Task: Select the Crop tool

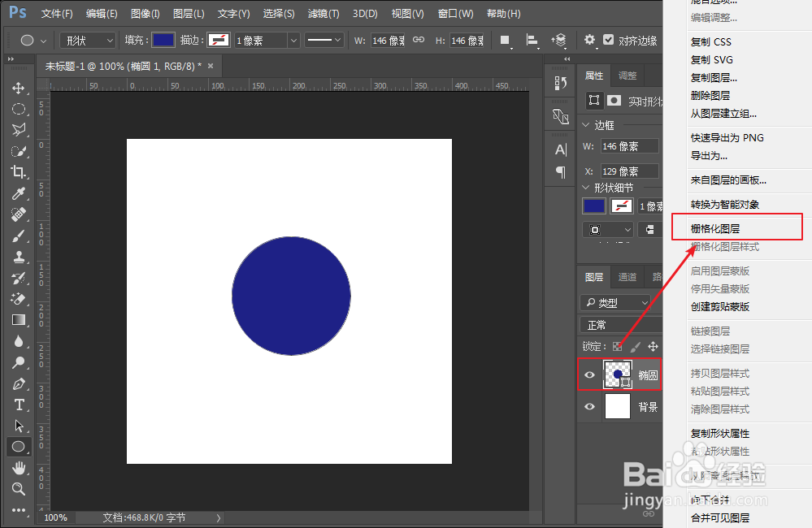Action: coord(19,172)
